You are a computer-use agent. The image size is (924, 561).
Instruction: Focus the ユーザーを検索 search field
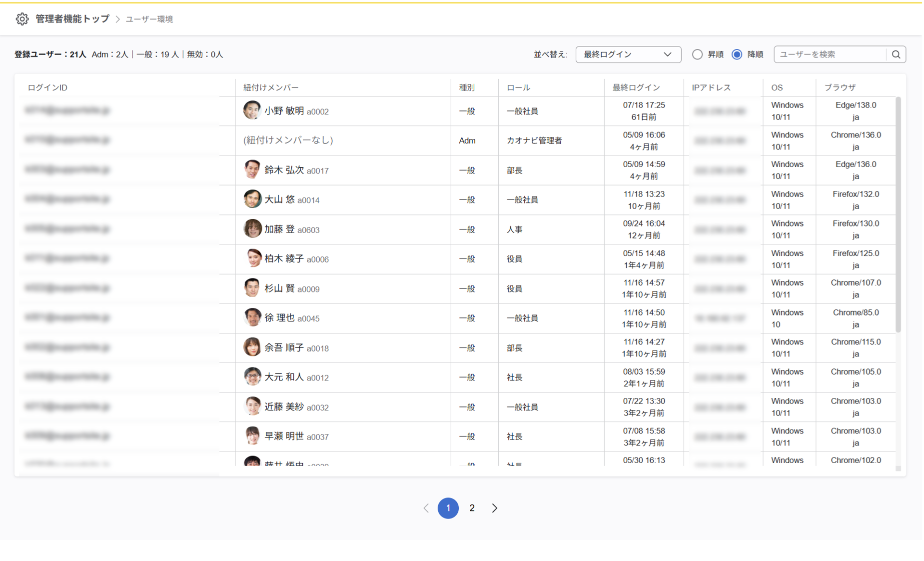point(830,54)
